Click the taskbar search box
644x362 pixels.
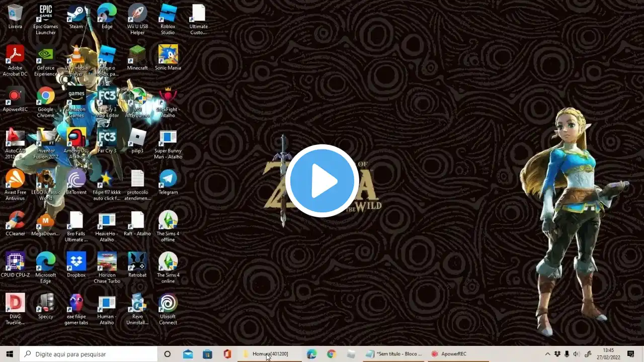coord(89,354)
